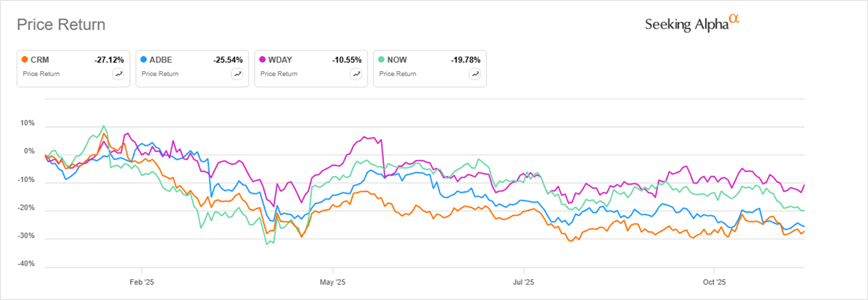Click the Jul '25 axis label
This screenshot has height=300, width=868.
(523, 281)
